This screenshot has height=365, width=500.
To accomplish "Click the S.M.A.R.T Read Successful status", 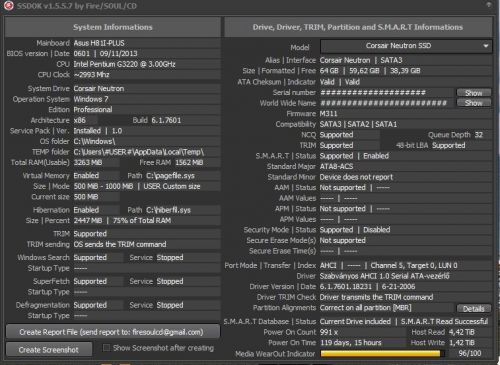I will (444, 321).
